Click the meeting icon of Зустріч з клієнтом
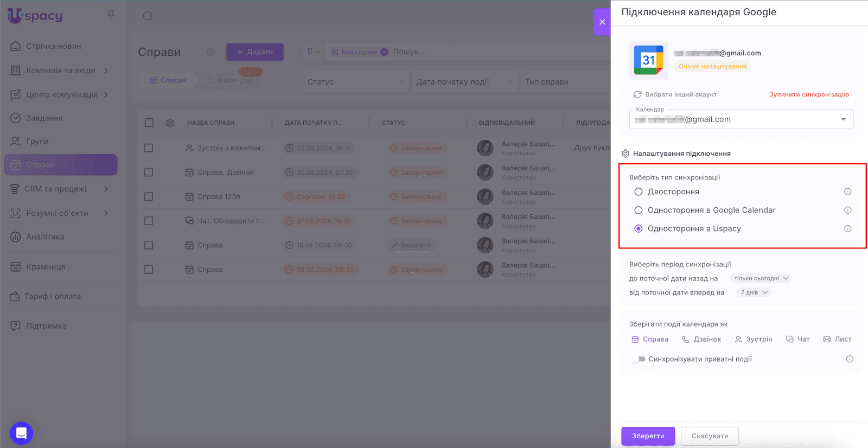 point(189,148)
